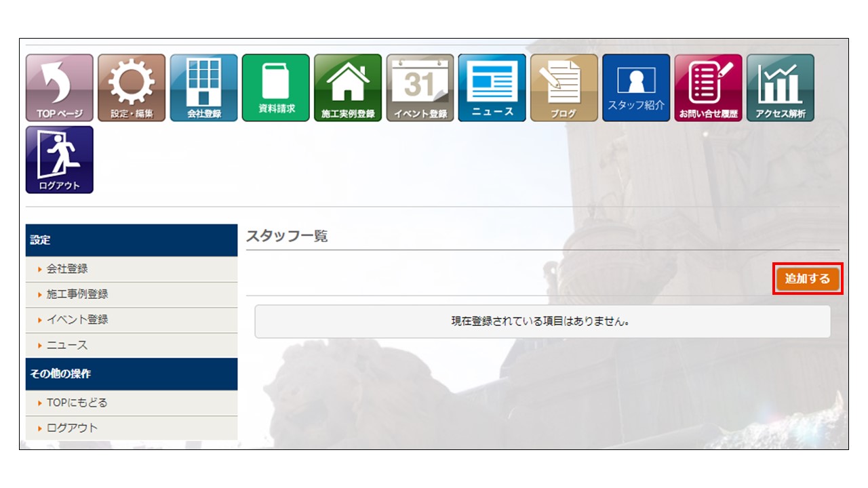This screenshot has height=488, width=868.
Task: Click the TOPページ return arrow icon
Action: (60, 88)
